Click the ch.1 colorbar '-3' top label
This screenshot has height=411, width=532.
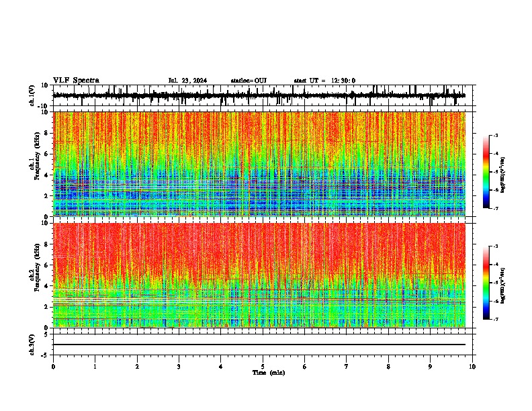pos(495,135)
